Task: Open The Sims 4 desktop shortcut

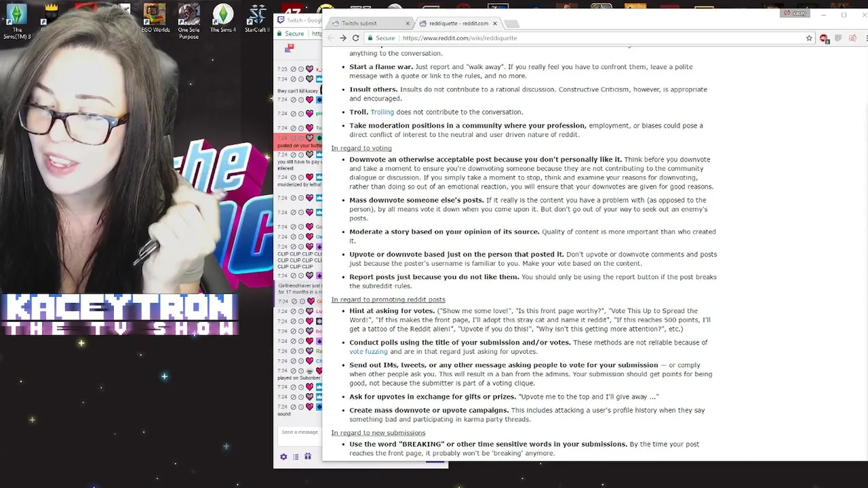Action: pyautogui.click(x=223, y=19)
